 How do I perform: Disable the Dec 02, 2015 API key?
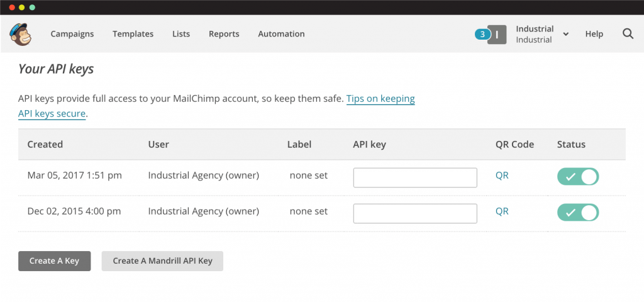tap(578, 213)
